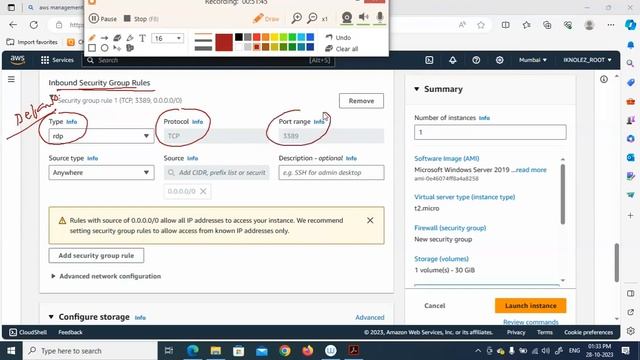Click the Description optional field
Viewport: 640px width, 360px height.
coord(331,173)
